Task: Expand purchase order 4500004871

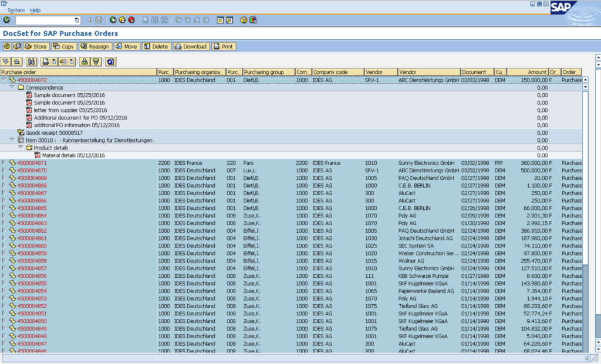Action: tap(4, 162)
